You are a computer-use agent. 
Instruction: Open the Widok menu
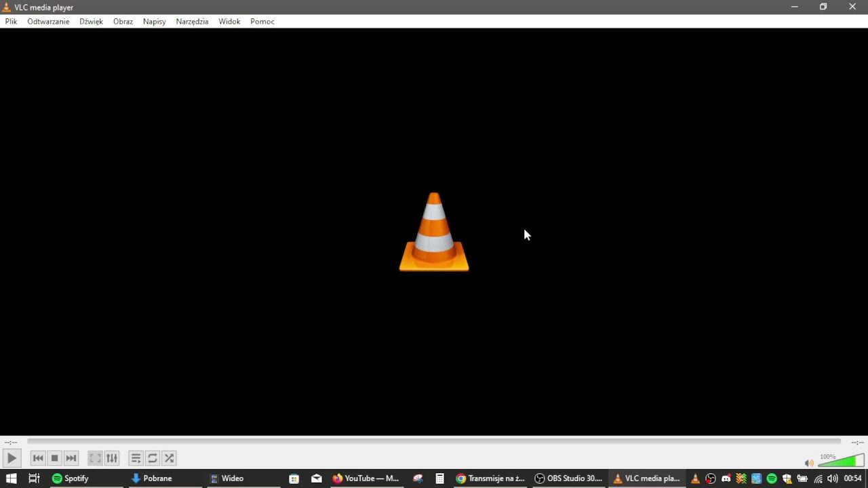tap(229, 22)
